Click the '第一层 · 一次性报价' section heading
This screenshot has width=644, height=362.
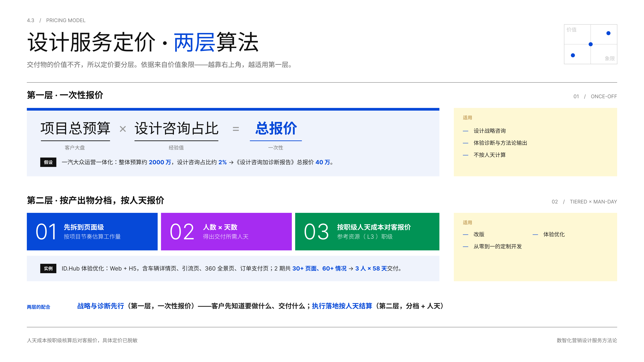pyautogui.click(x=65, y=95)
